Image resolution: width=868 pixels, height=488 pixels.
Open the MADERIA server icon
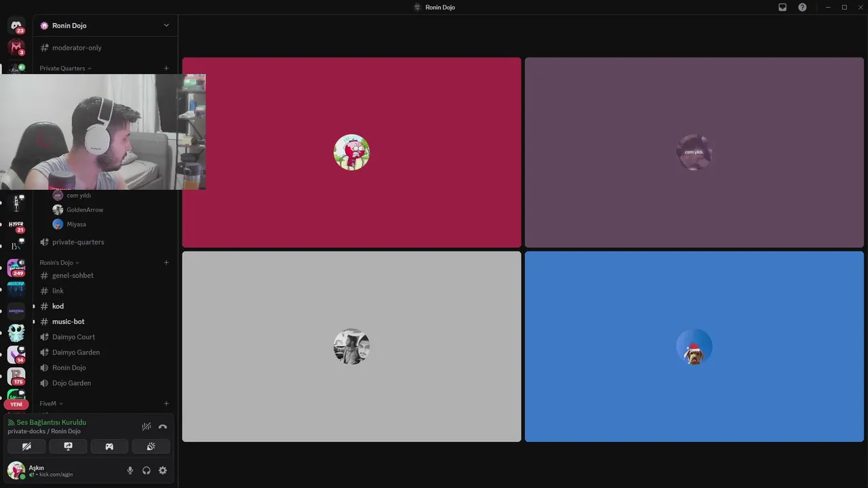tap(16, 311)
